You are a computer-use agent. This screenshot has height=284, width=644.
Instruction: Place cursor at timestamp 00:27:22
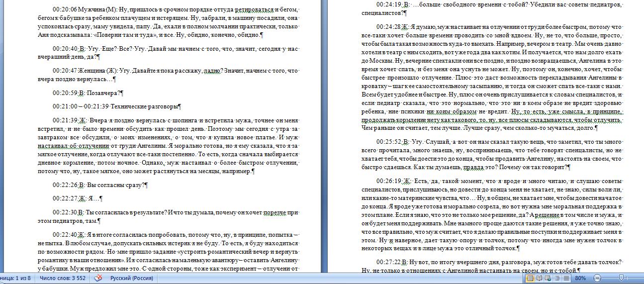click(x=389, y=262)
